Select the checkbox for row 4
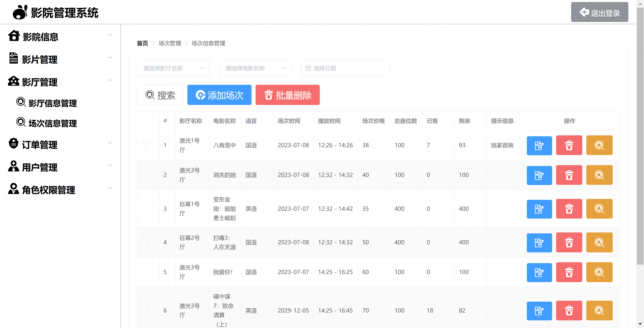Screen dimensions: 644x328 pyautogui.click(x=144, y=243)
